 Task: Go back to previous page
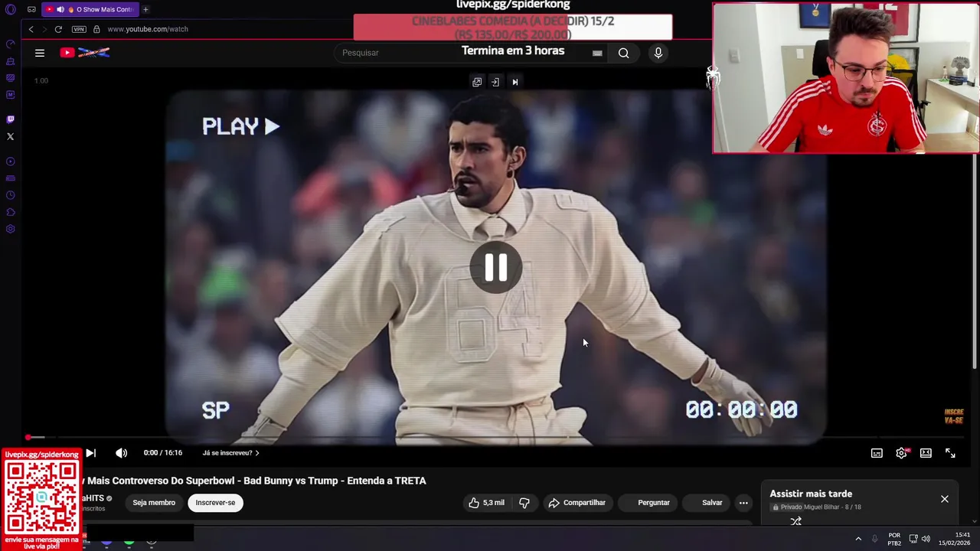(x=31, y=29)
